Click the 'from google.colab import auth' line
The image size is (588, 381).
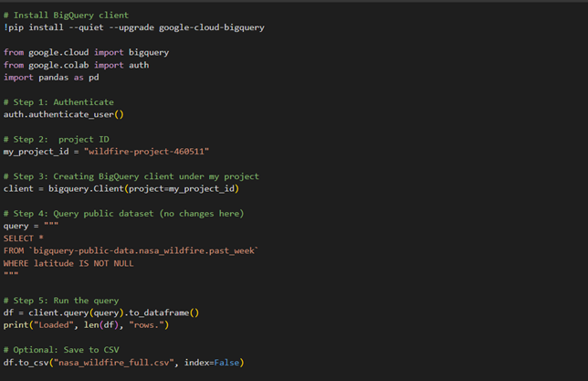(76, 65)
